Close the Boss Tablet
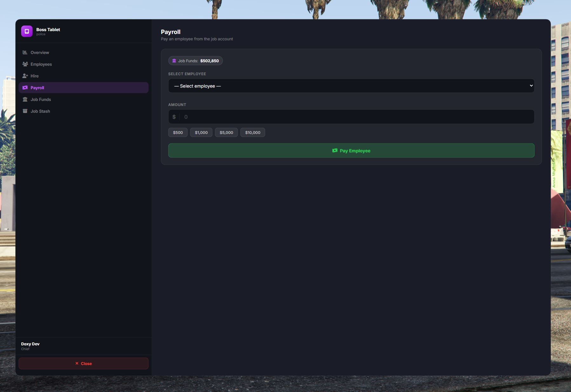This screenshot has width=571, height=392. (84, 363)
